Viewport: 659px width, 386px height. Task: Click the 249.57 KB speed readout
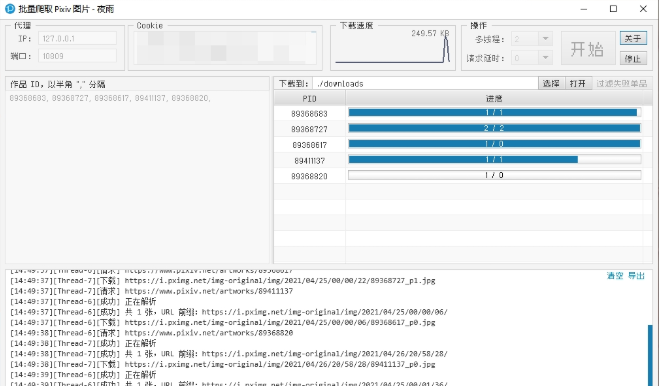[430, 33]
